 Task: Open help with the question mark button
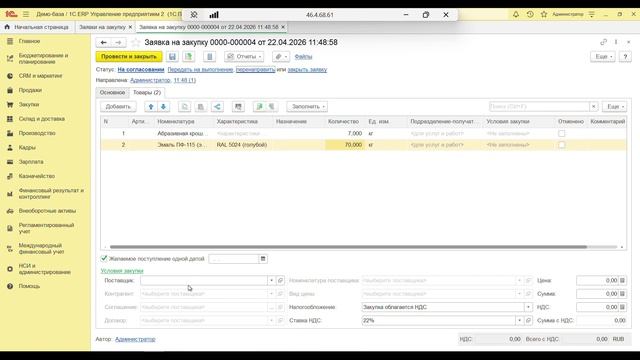click(625, 56)
